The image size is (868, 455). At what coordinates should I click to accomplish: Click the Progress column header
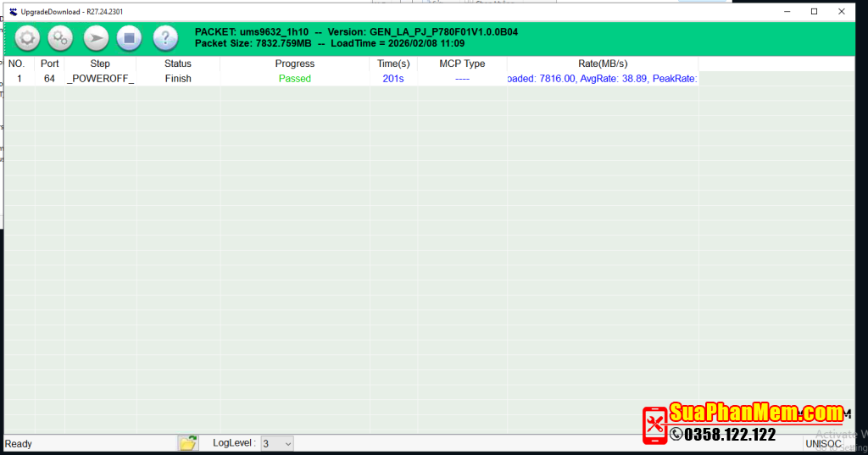pyautogui.click(x=294, y=64)
